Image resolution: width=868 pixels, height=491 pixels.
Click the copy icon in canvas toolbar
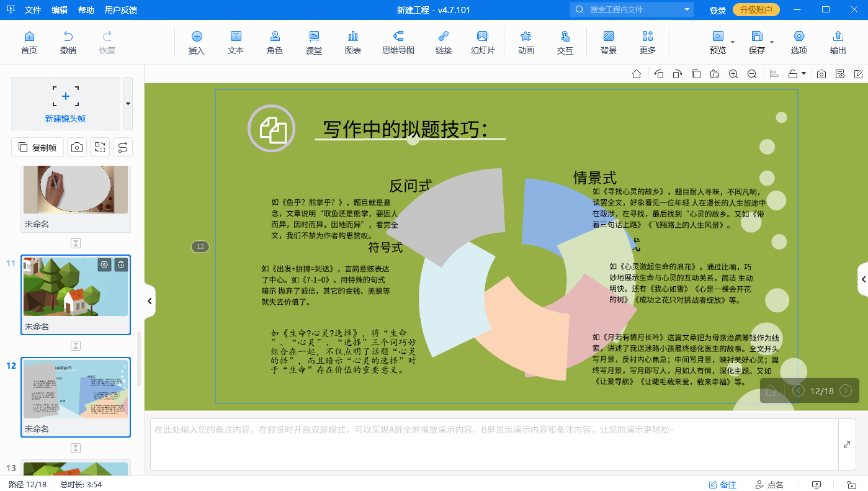click(x=696, y=74)
